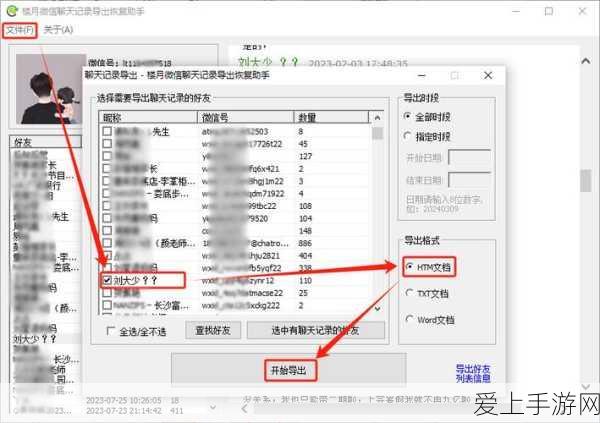The image size is (600, 423).
Task: Click the friend table's scroll-down arrow
Action: click(x=377, y=309)
